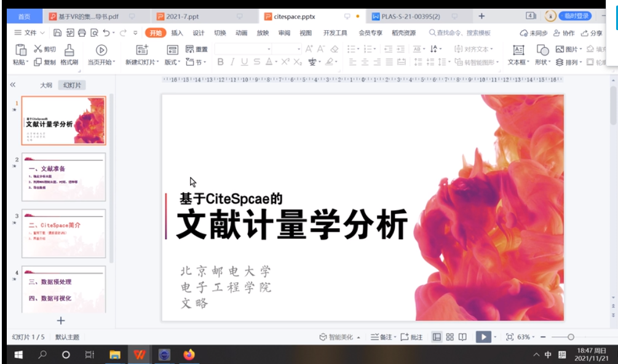
Task: Expand the Section (节) dropdown
Action: 205,62
